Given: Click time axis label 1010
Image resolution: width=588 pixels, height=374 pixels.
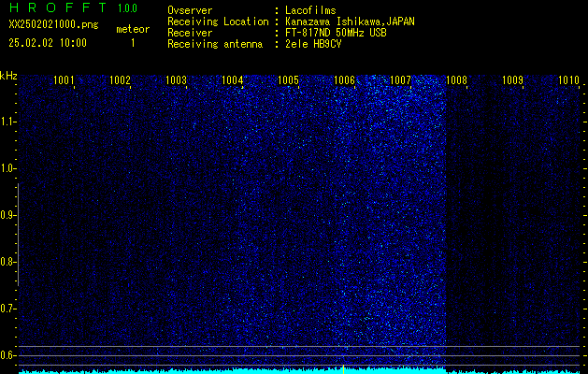Looking at the screenshot, I should 569,79.
